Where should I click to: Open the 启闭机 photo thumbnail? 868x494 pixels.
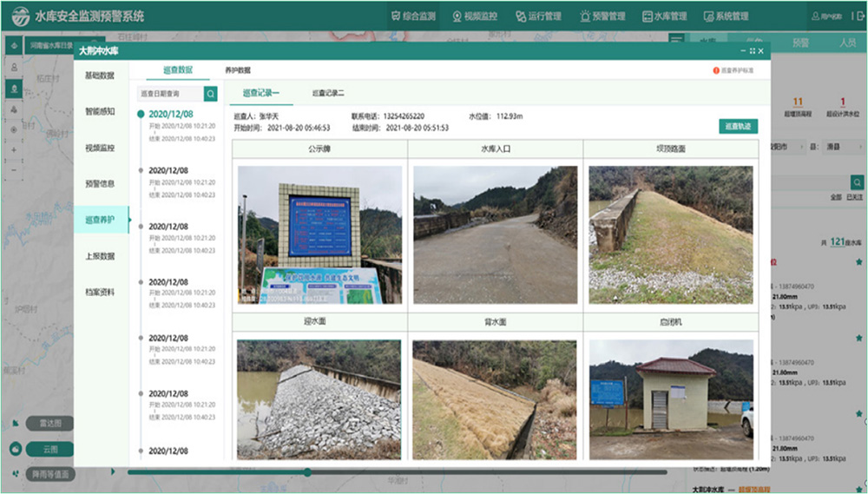[x=672, y=399]
